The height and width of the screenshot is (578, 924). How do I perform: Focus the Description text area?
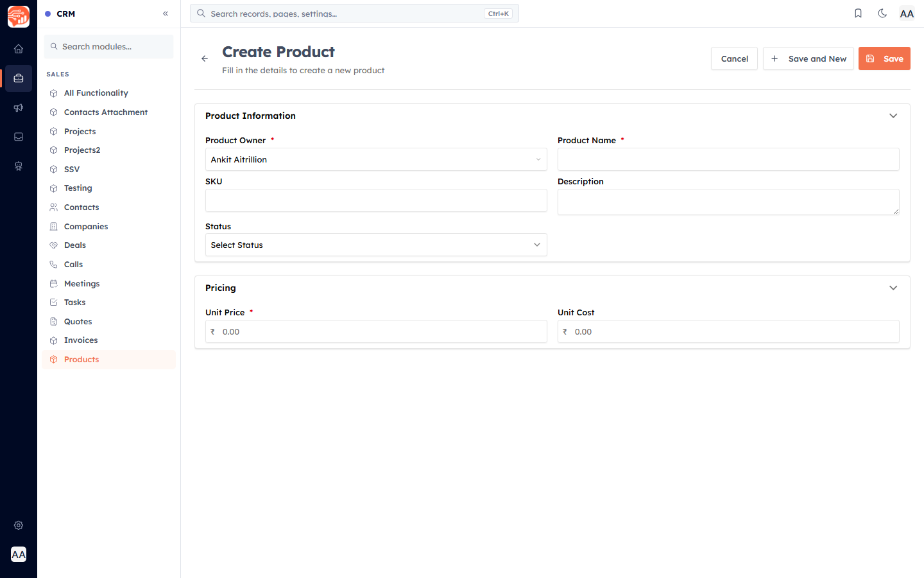point(728,202)
